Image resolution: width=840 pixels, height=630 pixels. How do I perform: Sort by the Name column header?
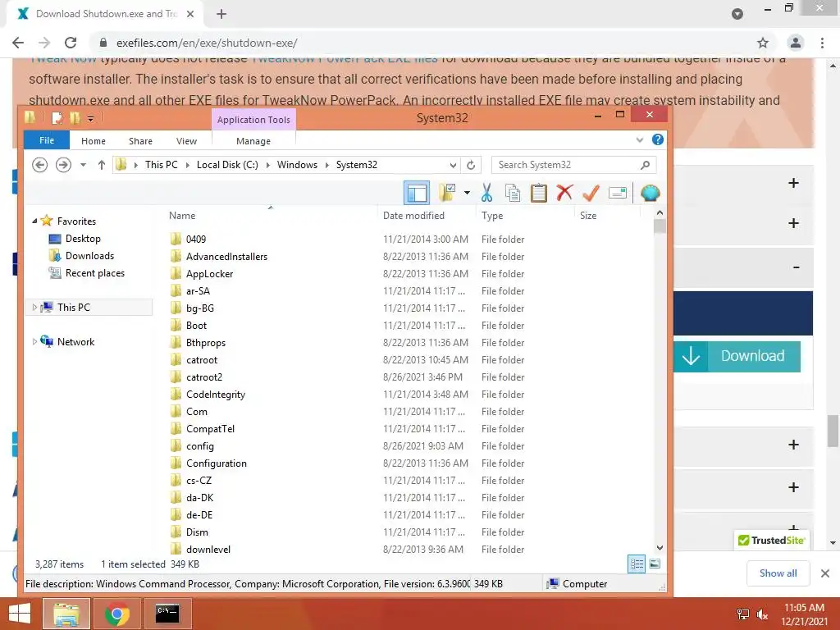coord(182,216)
